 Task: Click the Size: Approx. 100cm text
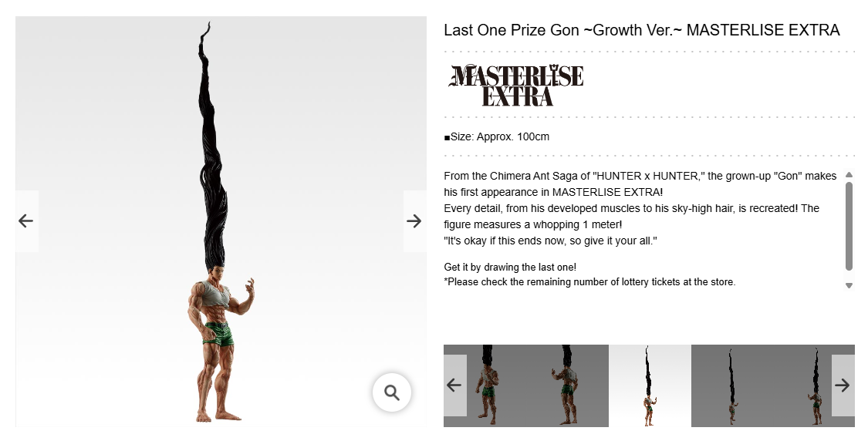(x=497, y=136)
